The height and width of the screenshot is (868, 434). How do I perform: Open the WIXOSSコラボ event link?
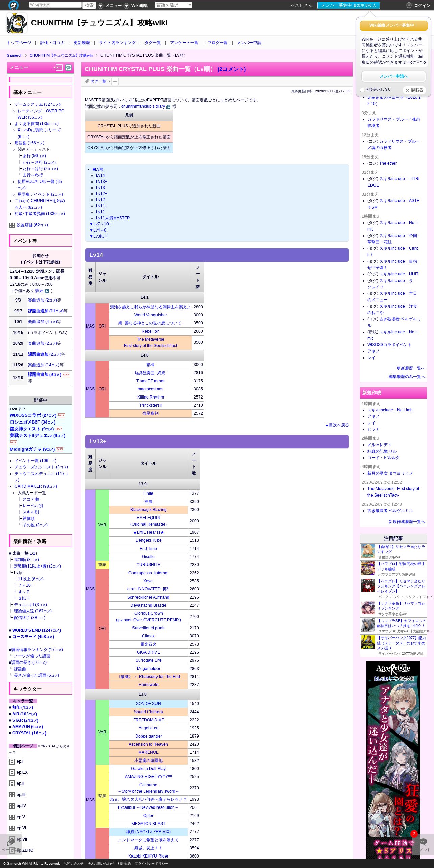click(33, 415)
